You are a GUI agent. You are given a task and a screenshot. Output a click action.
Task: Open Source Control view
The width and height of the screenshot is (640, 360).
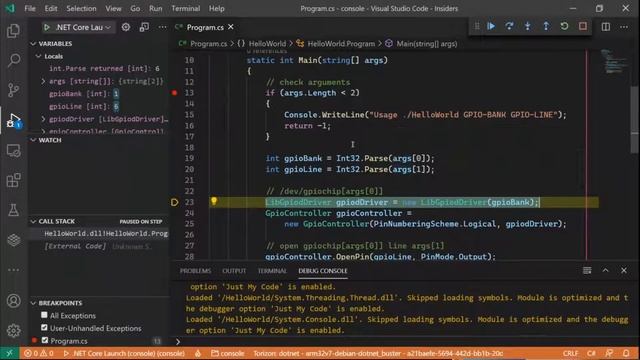[13, 90]
